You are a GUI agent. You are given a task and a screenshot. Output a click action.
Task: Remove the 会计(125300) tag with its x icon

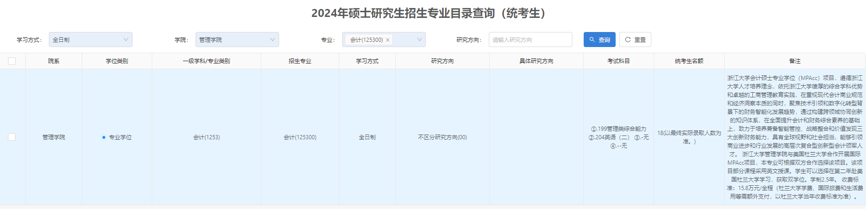click(388, 40)
